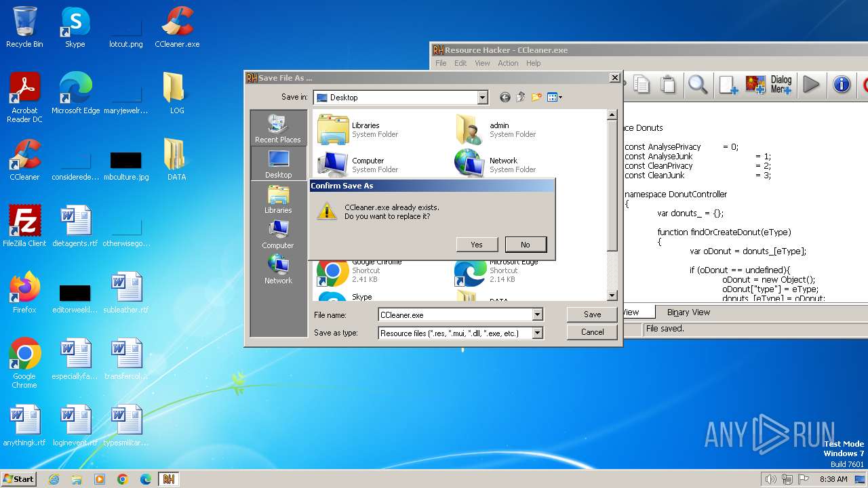Select Firefox desktop shortcut

coord(24,293)
